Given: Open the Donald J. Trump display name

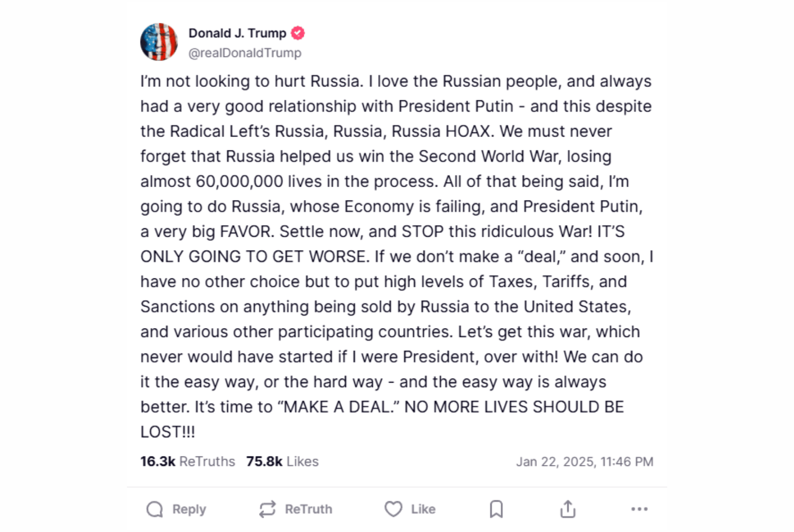Looking at the screenshot, I should pos(237,33).
